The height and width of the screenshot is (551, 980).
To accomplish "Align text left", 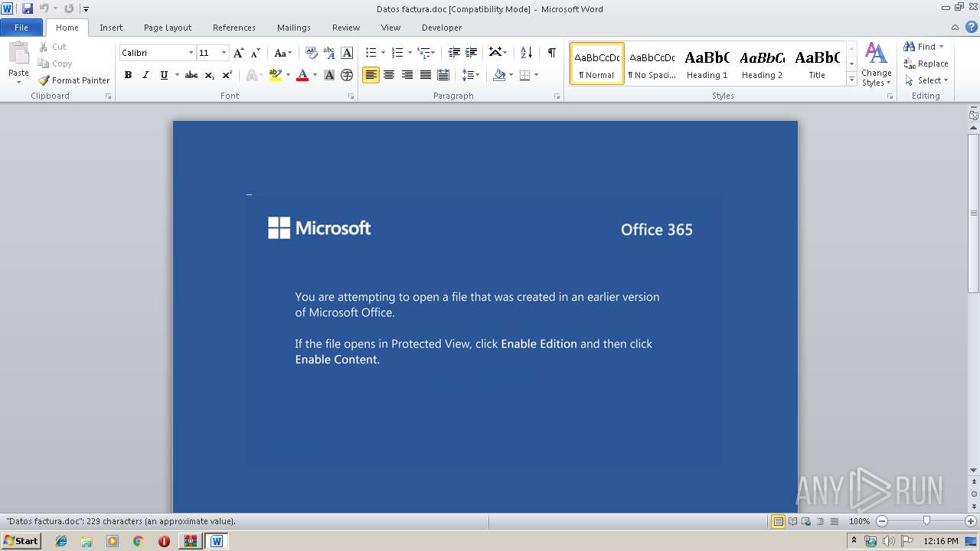I will tap(371, 75).
